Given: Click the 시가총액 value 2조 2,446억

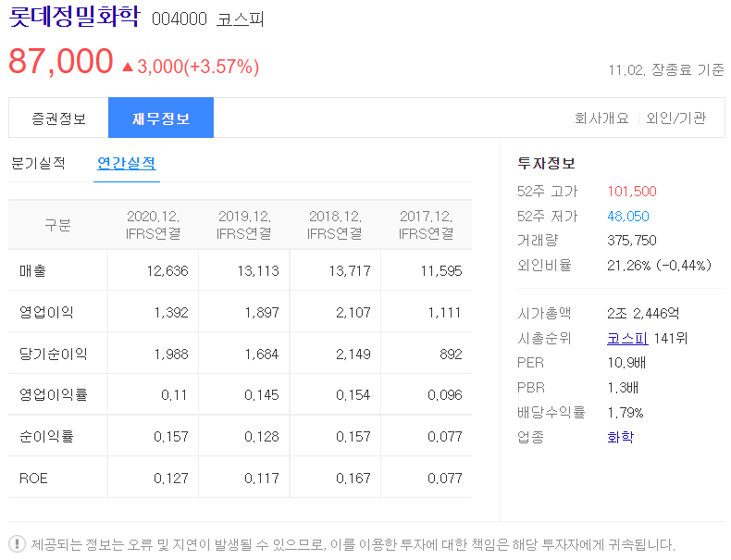Looking at the screenshot, I should (x=643, y=314).
